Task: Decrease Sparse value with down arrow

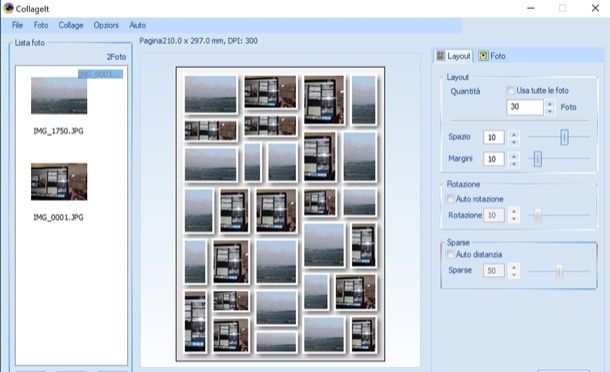Action: 514,275
